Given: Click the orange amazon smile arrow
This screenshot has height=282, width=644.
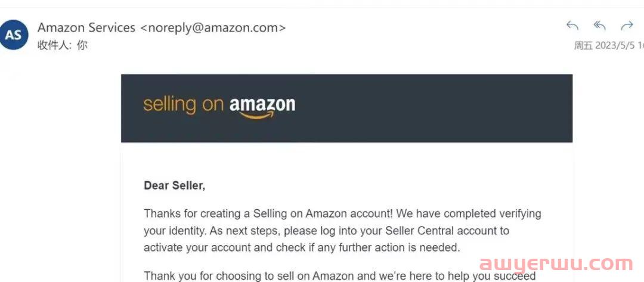Looking at the screenshot, I should [x=257, y=115].
